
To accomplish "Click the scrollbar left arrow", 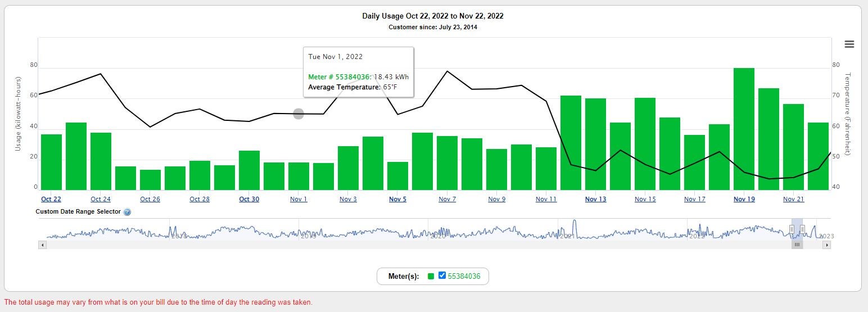I will [x=42, y=245].
